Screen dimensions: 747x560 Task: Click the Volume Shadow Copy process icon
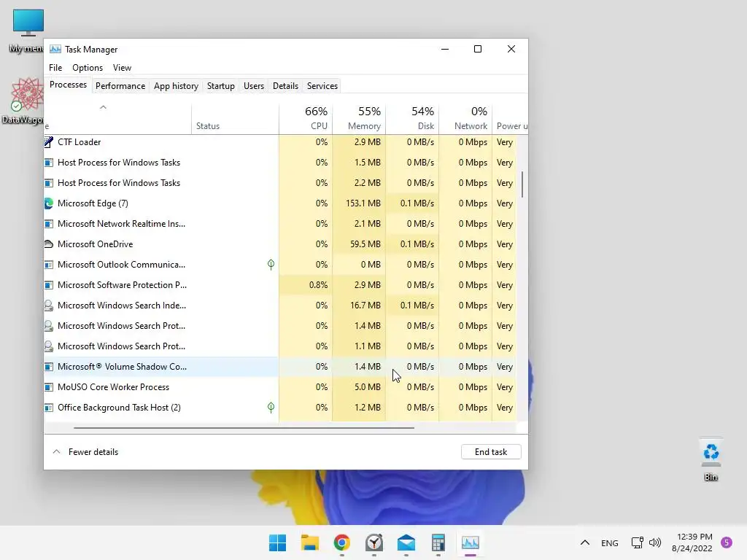[x=49, y=367]
